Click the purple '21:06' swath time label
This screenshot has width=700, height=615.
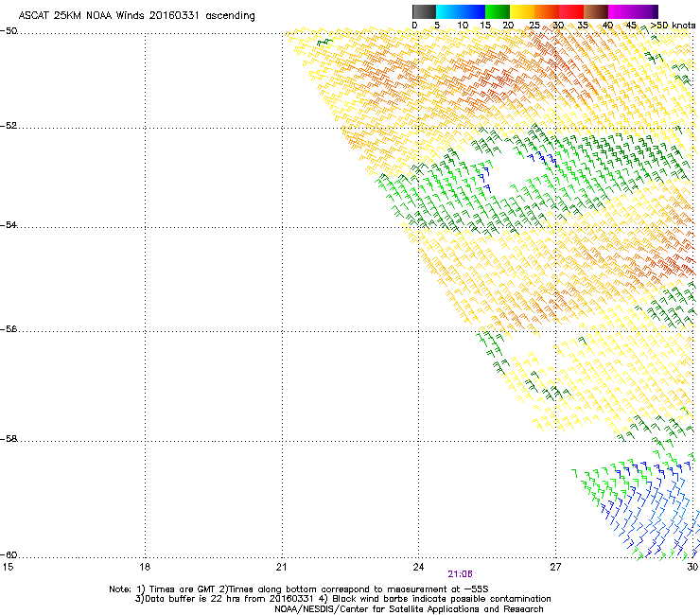[x=461, y=574]
